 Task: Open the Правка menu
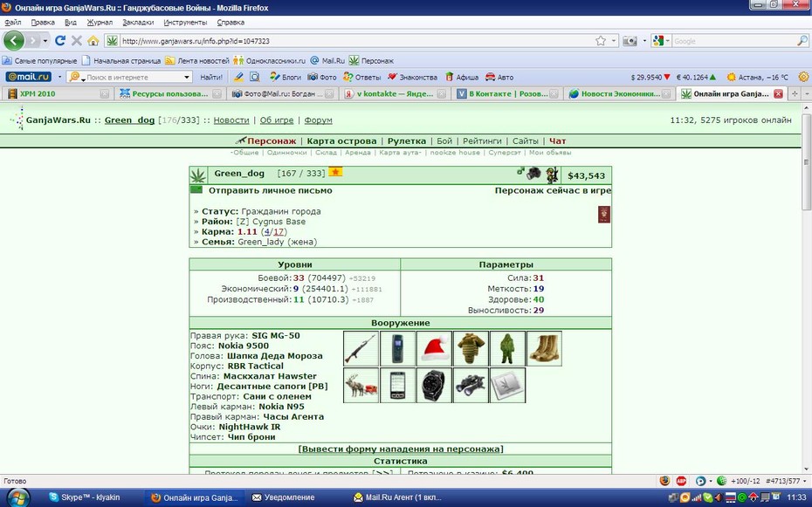point(43,22)
